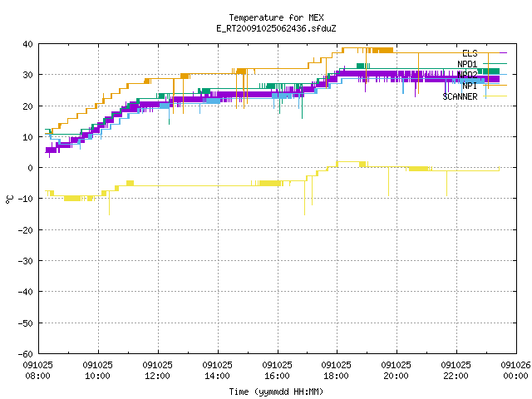Click the 'Time (yymmdd HH:MM)' axis title
The image size is (532, 399).
276,392
